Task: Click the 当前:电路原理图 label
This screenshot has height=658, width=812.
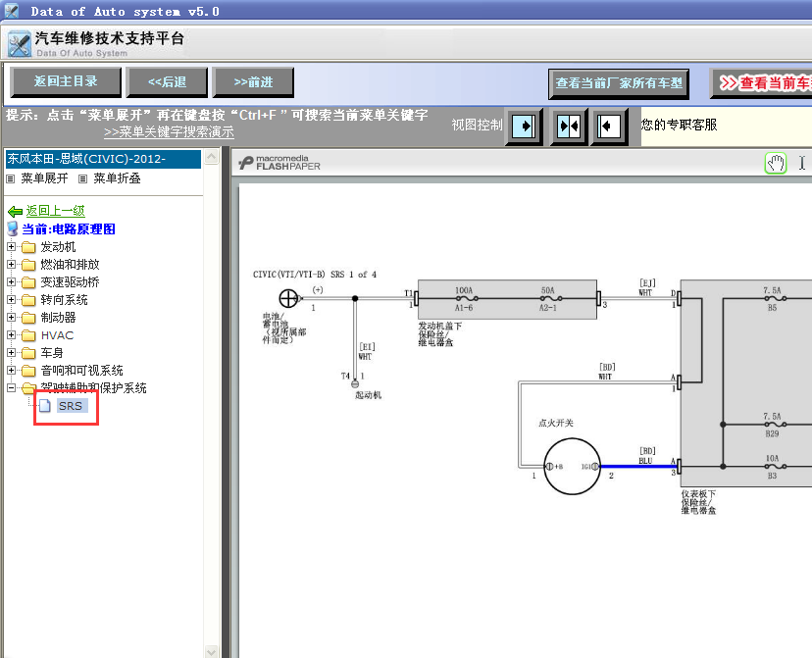Action: point(69,228)
